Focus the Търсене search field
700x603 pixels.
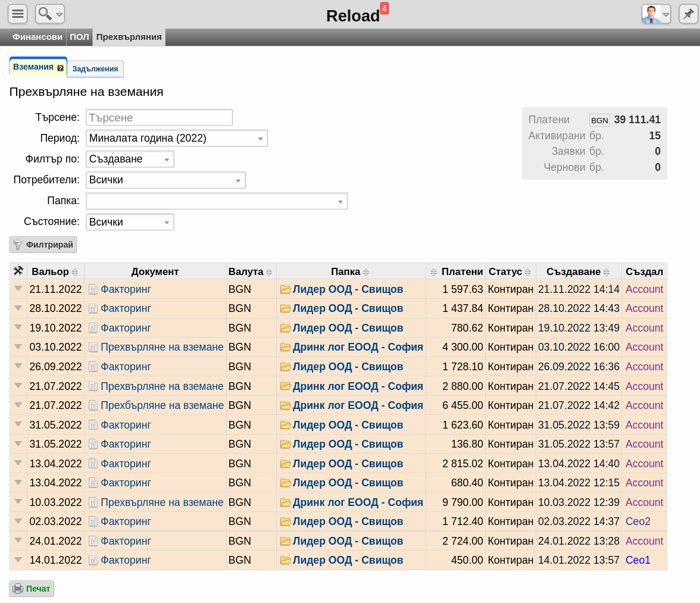[x=159, y=117]
